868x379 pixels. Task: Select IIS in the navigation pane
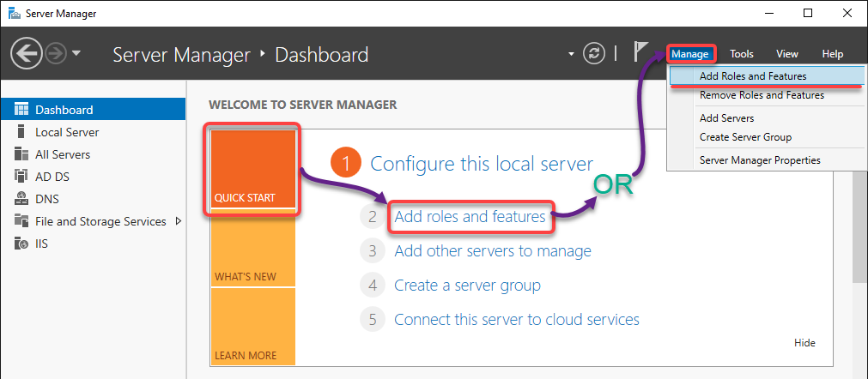click(93, 243)
